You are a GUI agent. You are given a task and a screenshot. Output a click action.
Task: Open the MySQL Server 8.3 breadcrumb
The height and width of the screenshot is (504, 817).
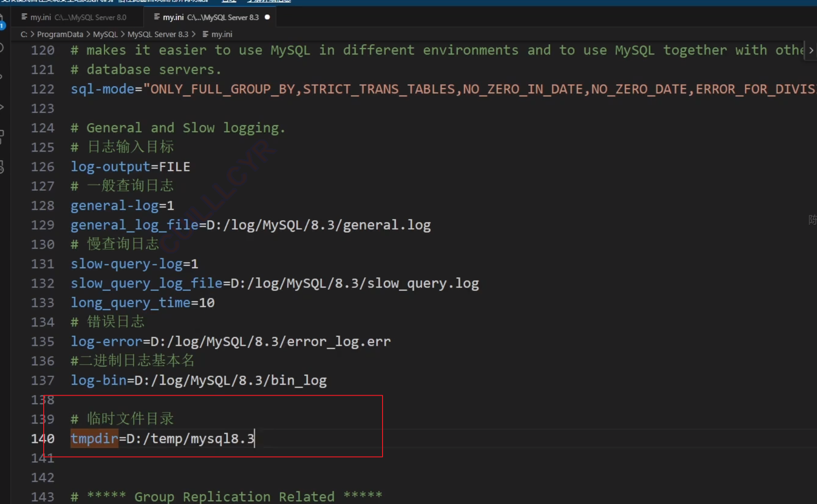tap(158, 34)
